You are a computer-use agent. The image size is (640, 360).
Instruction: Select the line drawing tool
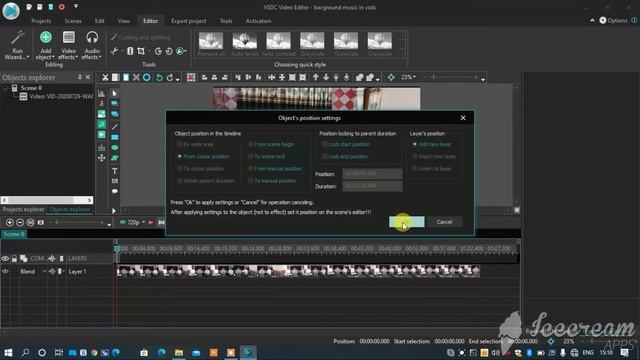coord(115,127)
